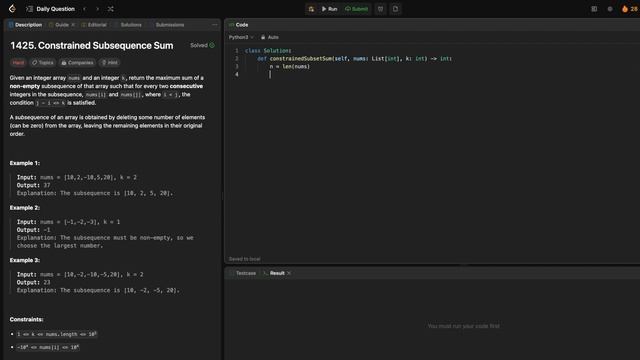Image resolution: width=640 pixels, height=360 pixels.
Task: Close the Guide tab
Action: click(73, 25)
